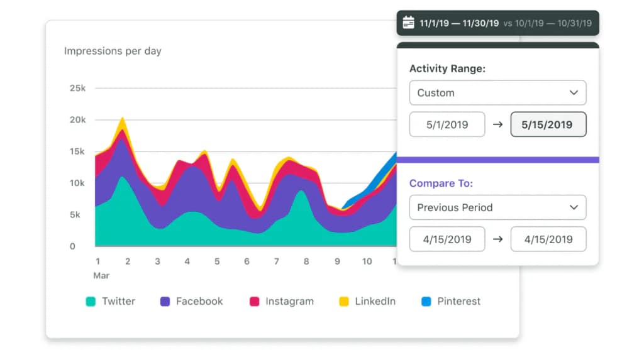Click the calendar icon in date bar
Viewport: 644px width, 350px height.
point(408,23)
